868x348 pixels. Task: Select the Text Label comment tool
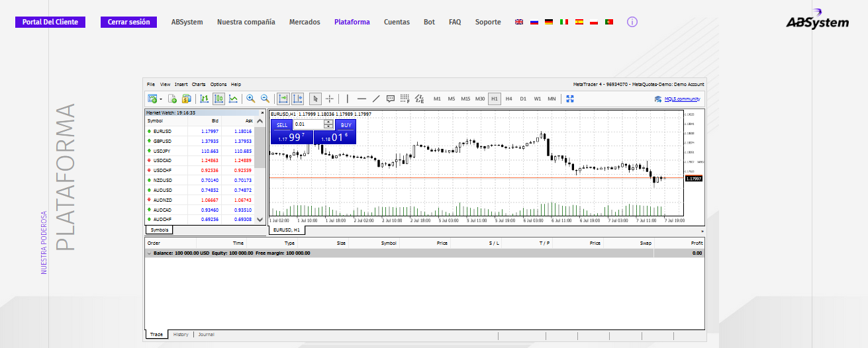pyautogui.click(x=391, y=99)
